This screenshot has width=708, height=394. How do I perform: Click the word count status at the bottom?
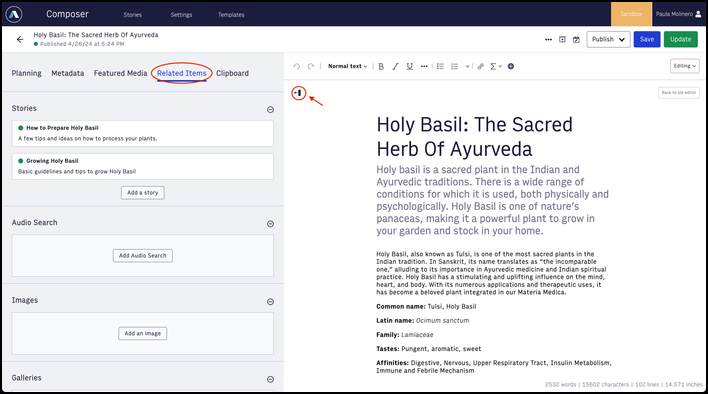click(x=624, y=385)
